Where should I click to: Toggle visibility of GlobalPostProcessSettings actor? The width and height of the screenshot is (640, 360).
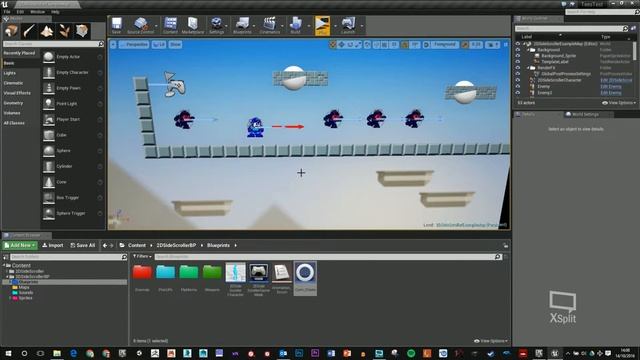pyautogui.click(x=518, y=74)
